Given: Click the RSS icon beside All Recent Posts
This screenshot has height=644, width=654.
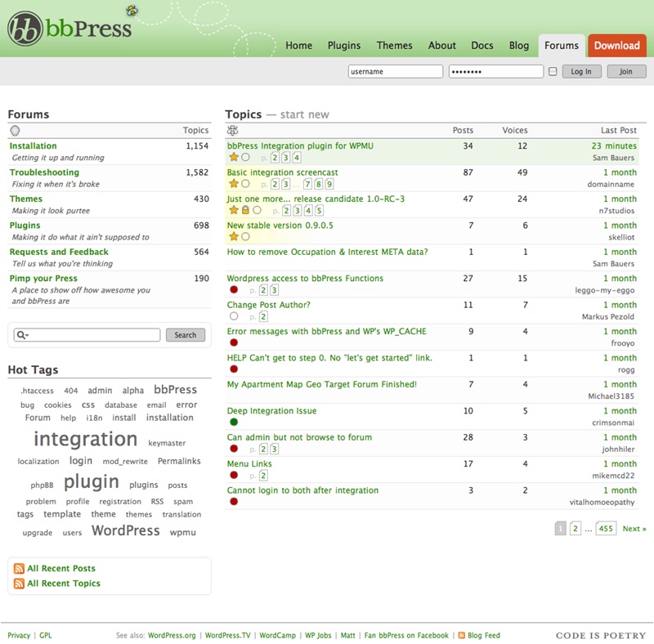Looking at the screenshot, I should pyautogui.click(x=19, y=569).
